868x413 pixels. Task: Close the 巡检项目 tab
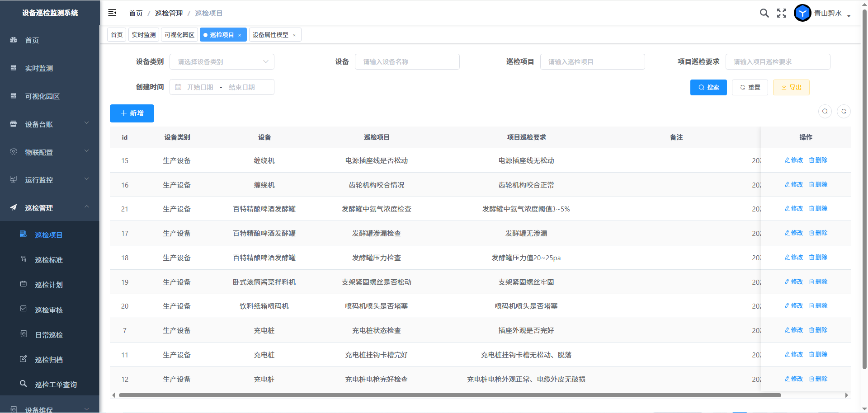(x=240, y=35)
